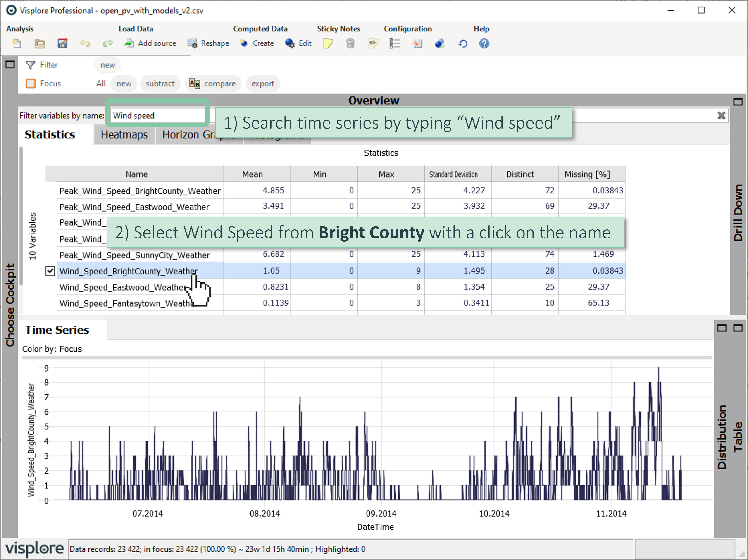This screenshot has height=560, width=748.
Task: Toggle the Focus color box
Action: click(31, 83)
